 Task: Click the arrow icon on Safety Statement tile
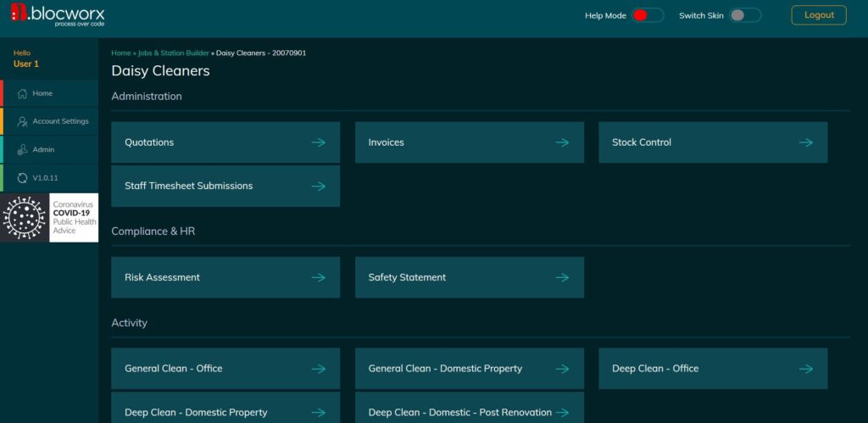[562, 278]
